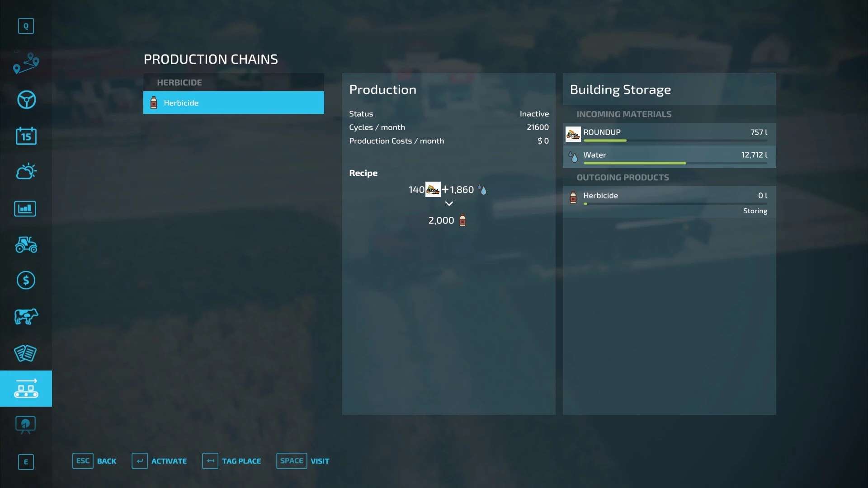The image size is (868, 488).
Task: Open the price statistics chart icon
Action: [x=26, y=208]
